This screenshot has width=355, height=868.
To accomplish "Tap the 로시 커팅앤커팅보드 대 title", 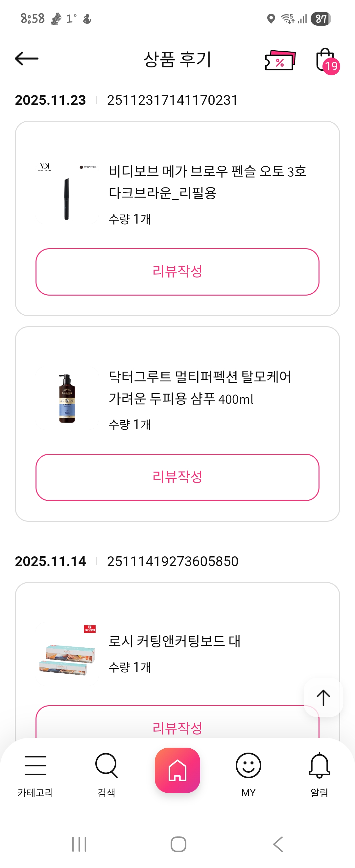I will (x=175, y=641).
